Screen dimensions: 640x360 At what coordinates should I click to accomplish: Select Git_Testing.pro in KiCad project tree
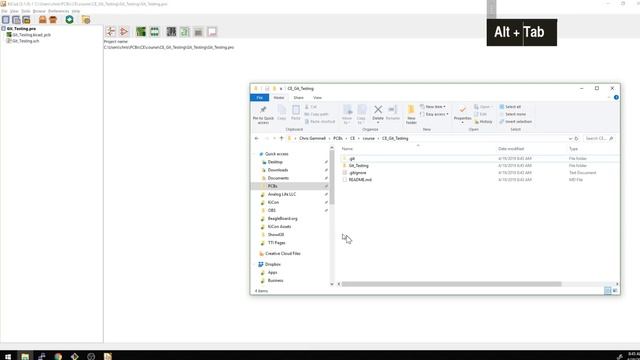21,29
